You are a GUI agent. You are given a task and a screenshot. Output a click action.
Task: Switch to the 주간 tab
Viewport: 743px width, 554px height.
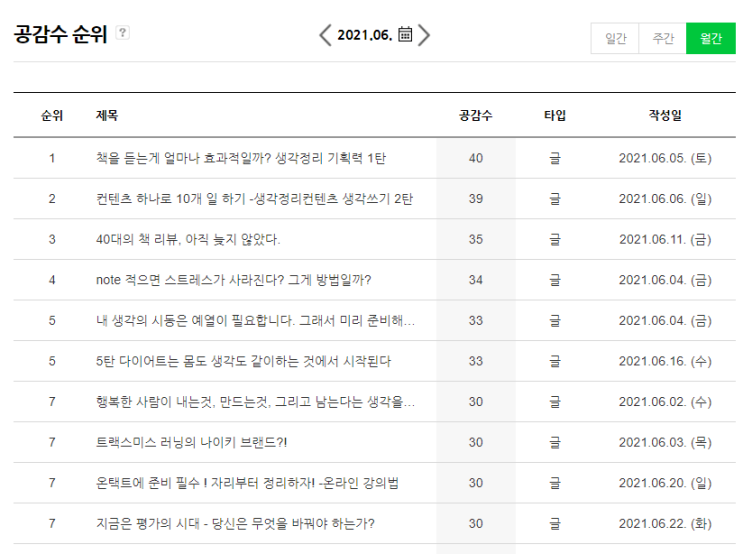click(662, 38)
